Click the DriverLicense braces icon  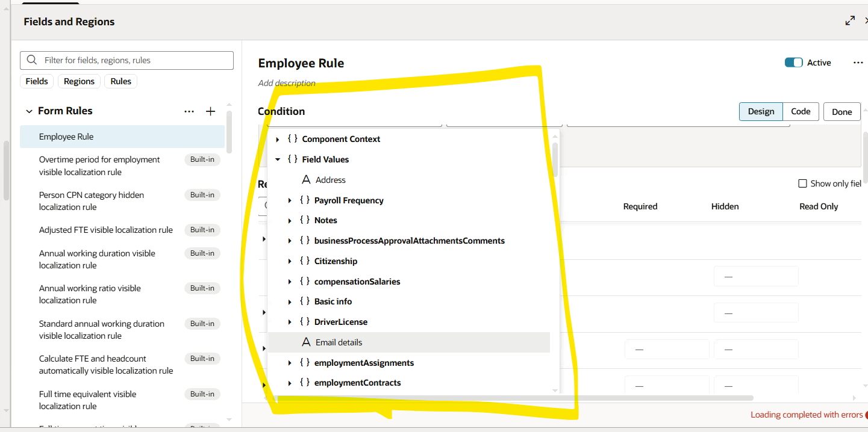305,322
